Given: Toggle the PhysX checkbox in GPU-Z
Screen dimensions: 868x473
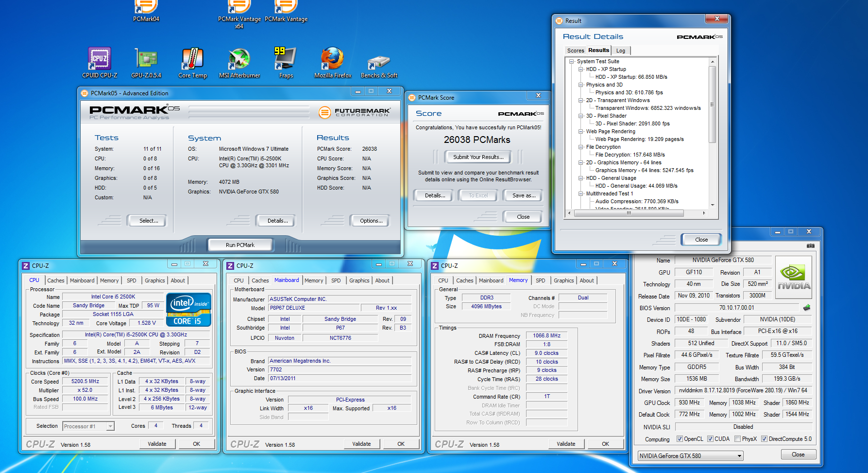Looking at the screenshot, I should 738,439.
